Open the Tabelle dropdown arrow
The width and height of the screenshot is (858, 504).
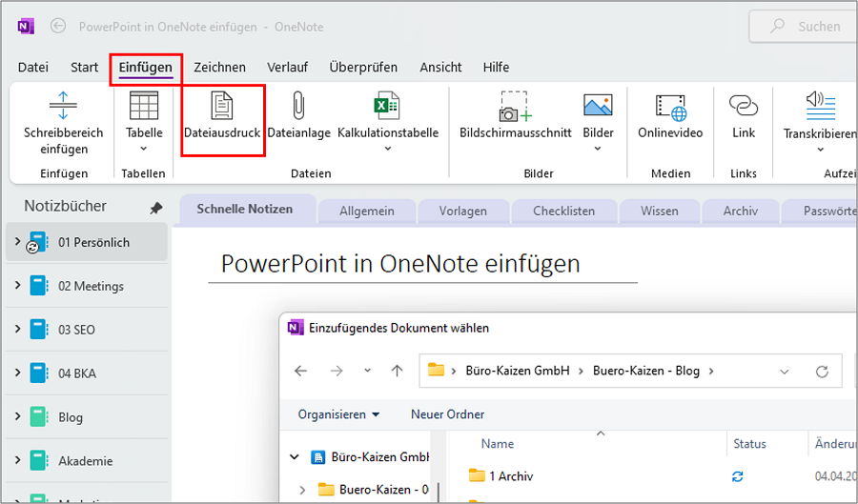pos(144,149)
